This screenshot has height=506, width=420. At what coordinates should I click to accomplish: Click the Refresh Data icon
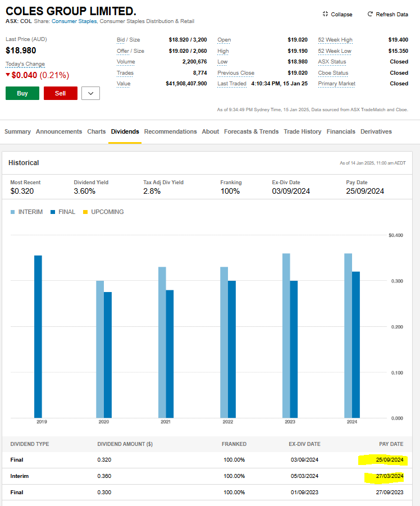370,14
